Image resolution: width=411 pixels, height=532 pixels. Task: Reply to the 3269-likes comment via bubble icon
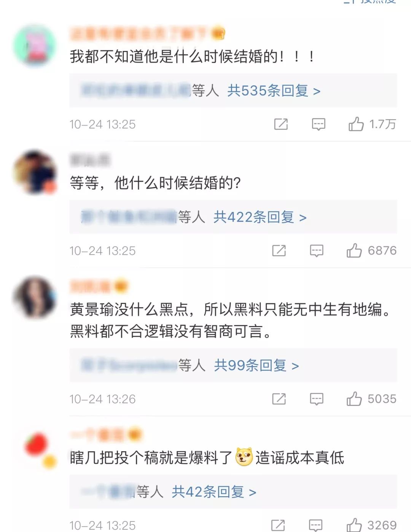(x=315, y=525)
